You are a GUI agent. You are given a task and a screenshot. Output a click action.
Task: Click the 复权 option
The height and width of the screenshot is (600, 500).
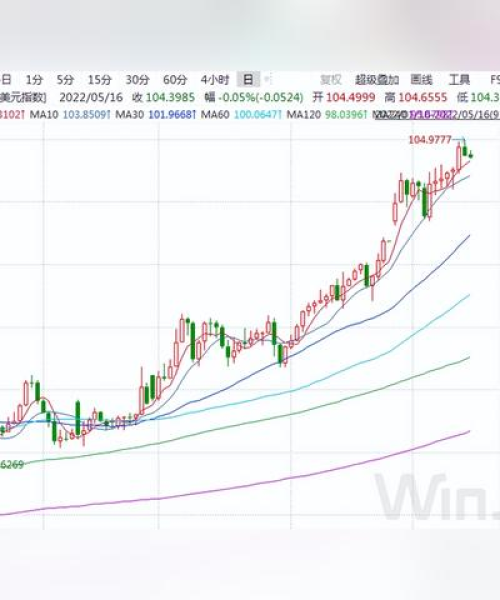tap(331, 80)
